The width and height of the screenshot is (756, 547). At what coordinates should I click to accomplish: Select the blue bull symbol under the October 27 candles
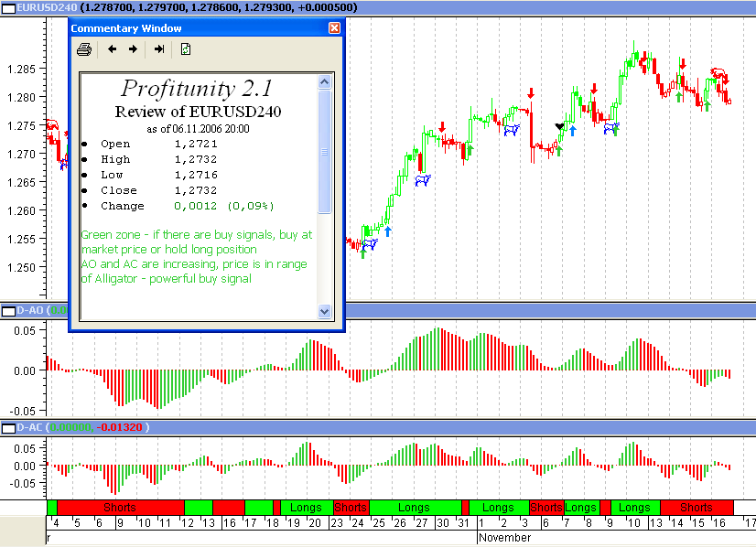click(423, 180)
